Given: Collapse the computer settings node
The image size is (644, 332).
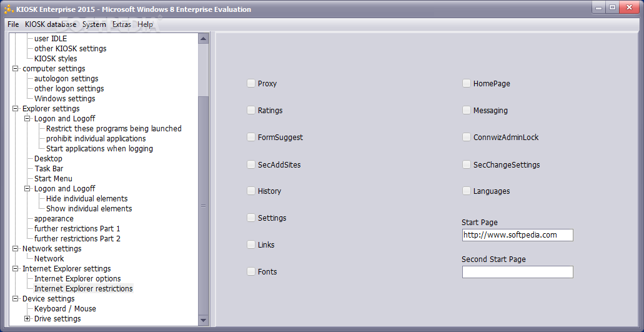Looking at the screenshot, I should tap(16, 69).
